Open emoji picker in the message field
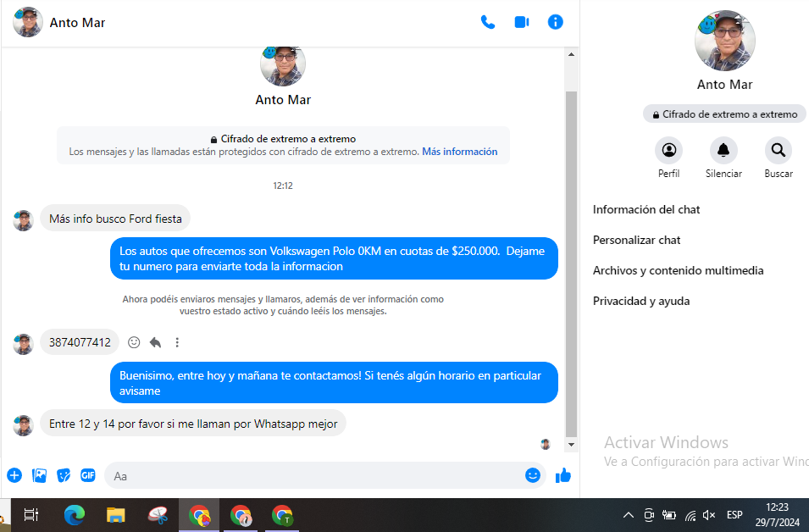This screenshot has height=532, width=809. coord(532,475)
